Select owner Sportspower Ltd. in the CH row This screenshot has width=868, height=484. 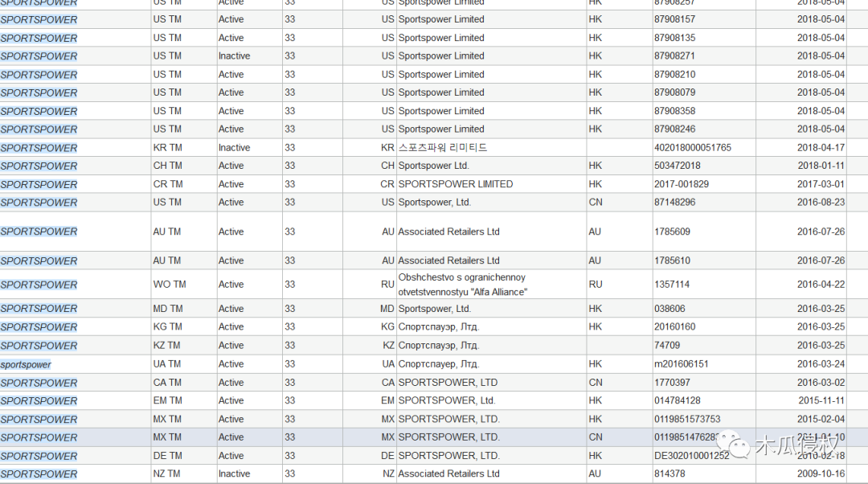(x=433, y=166)
